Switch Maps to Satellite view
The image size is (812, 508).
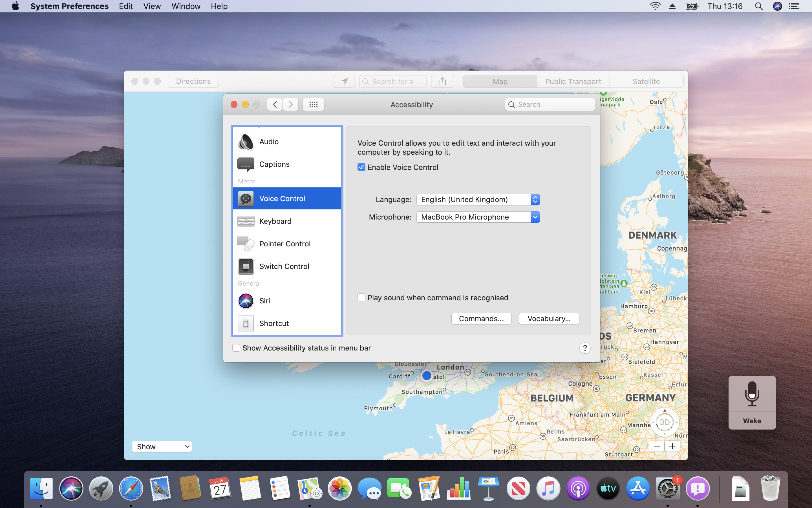[646, 82]
